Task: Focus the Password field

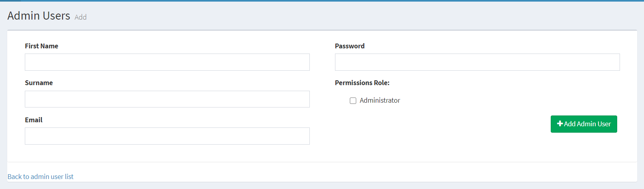Action: click(x=477, y=62)
